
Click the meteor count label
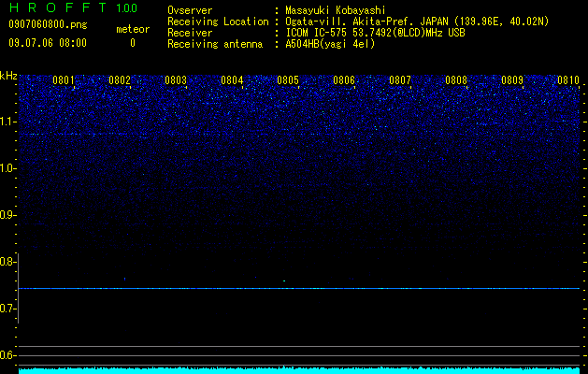[x=133, y=29]
